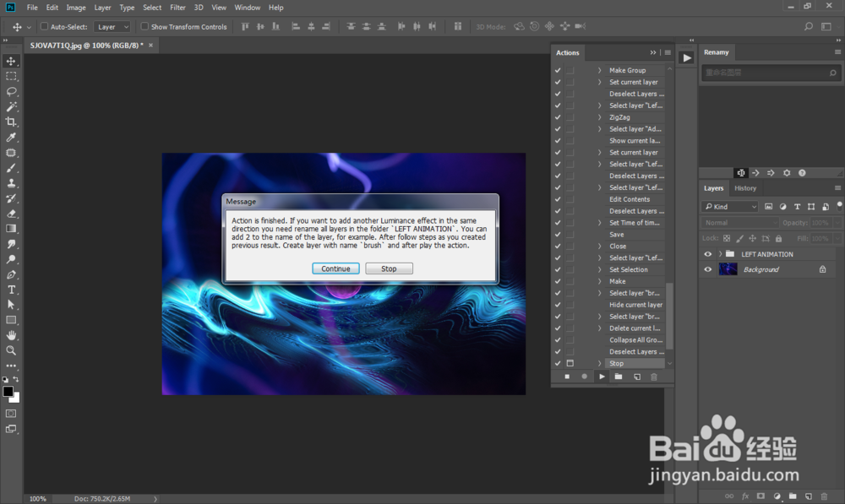Close the SJOVA7T1Q.jpg document tab
This screenshot has width=845, height=504.
tap(151, 46)
